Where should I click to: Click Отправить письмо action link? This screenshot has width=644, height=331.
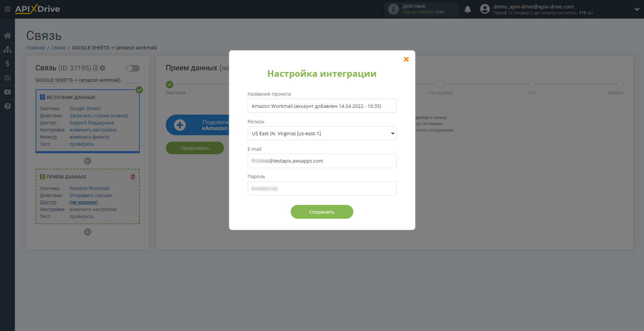91,195
